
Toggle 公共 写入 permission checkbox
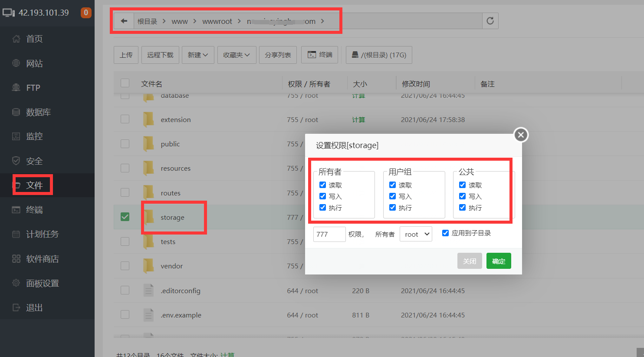(x=462, y=196)
